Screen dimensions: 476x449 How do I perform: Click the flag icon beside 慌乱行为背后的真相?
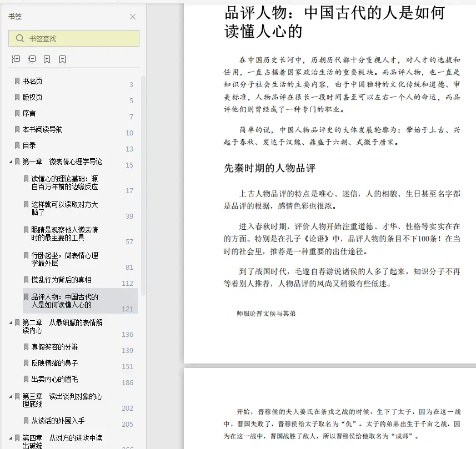(x=26, y=280)
